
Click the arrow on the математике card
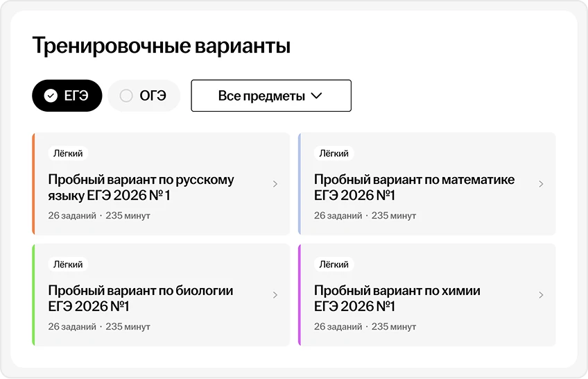[541, 184]
